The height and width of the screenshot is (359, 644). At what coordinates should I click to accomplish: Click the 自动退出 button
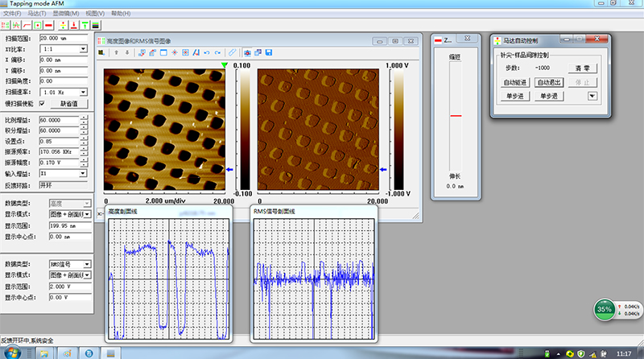pos(549,82)
